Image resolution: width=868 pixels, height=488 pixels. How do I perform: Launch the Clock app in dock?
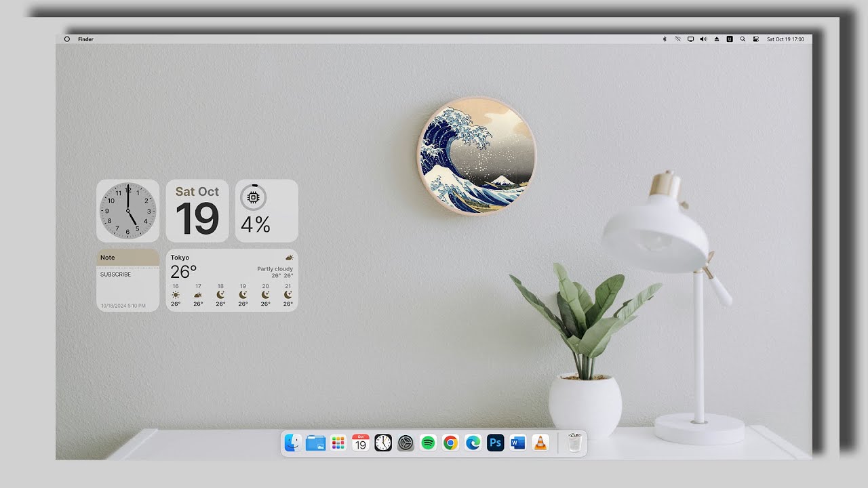pos(383,443)
